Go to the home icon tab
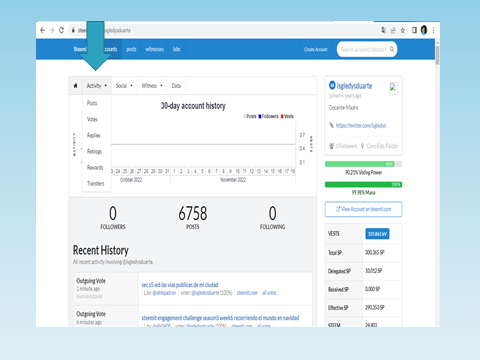 (x=76, y=86)
